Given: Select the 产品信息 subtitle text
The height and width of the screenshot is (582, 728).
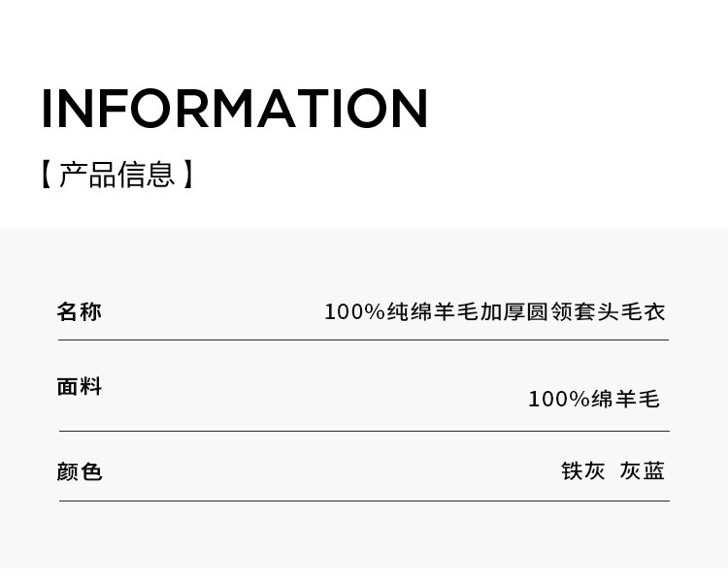Looking at the screenshot, I should click(x=116, y=176).
